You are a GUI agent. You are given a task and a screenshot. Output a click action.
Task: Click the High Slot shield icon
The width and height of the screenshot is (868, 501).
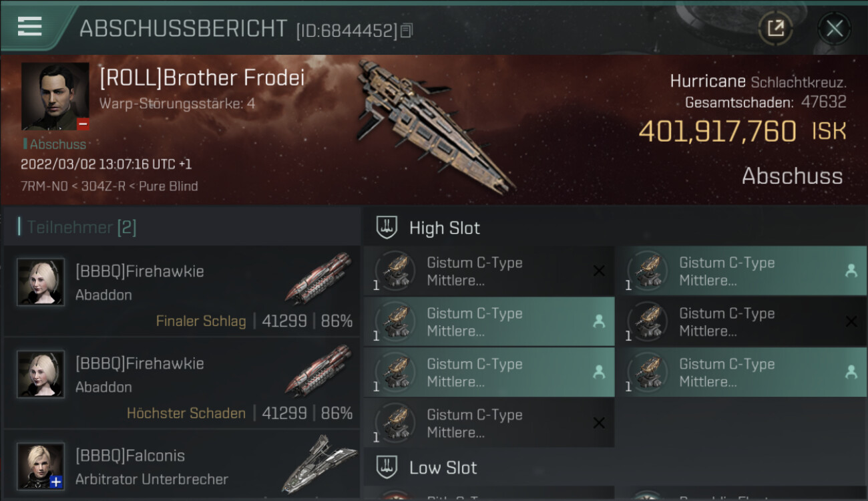click(387, 228)
